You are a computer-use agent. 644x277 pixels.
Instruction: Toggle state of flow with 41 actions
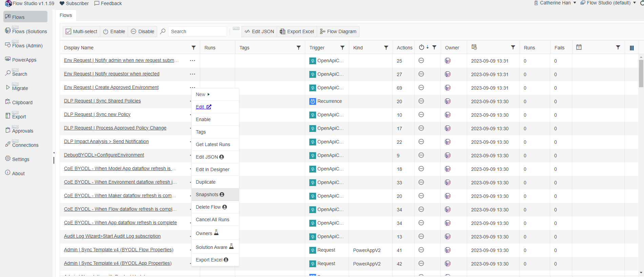[x=421, y=250]
